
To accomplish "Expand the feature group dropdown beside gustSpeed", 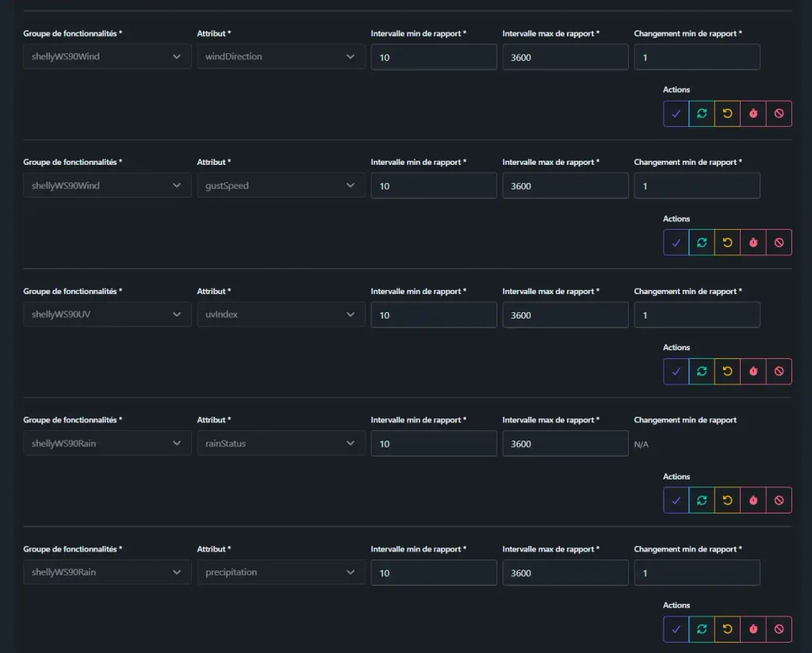I will click(107, 185).
